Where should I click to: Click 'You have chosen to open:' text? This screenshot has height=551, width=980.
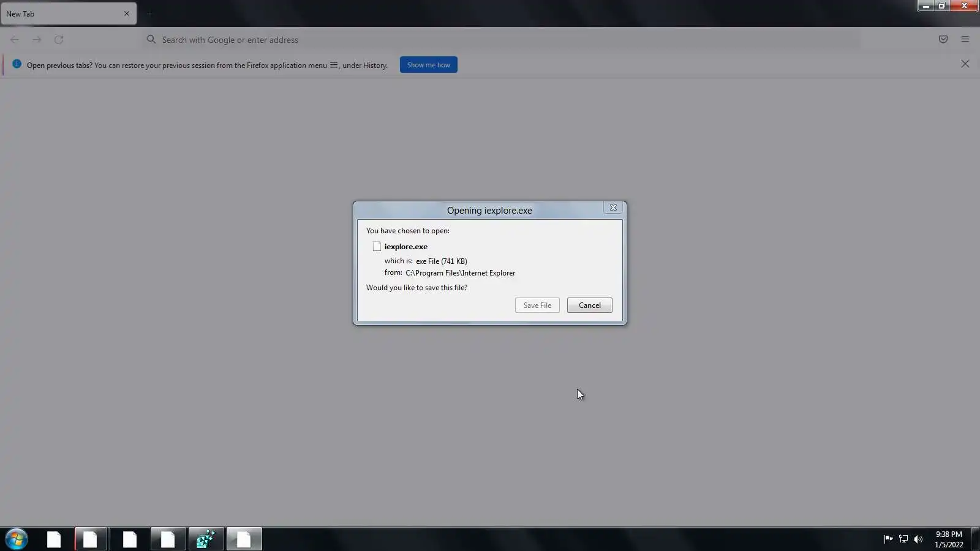[408, 231]
